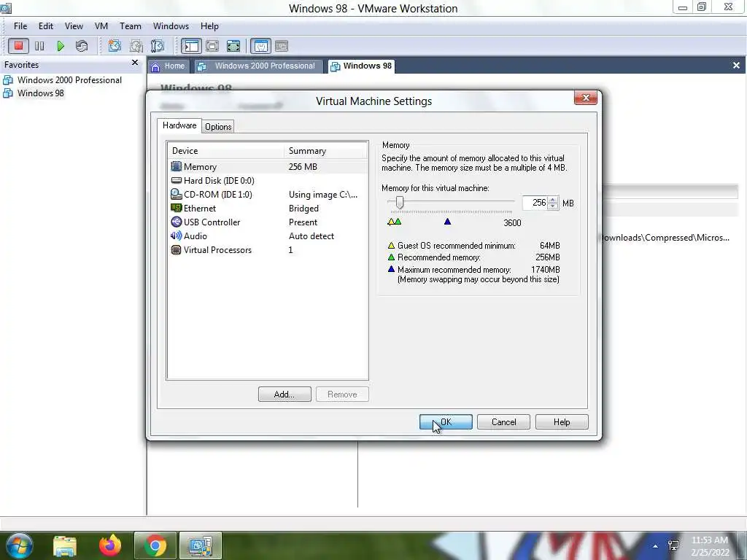Switch to Windows 2000 Professional tab
747x560 pixels.
(258, 66)
